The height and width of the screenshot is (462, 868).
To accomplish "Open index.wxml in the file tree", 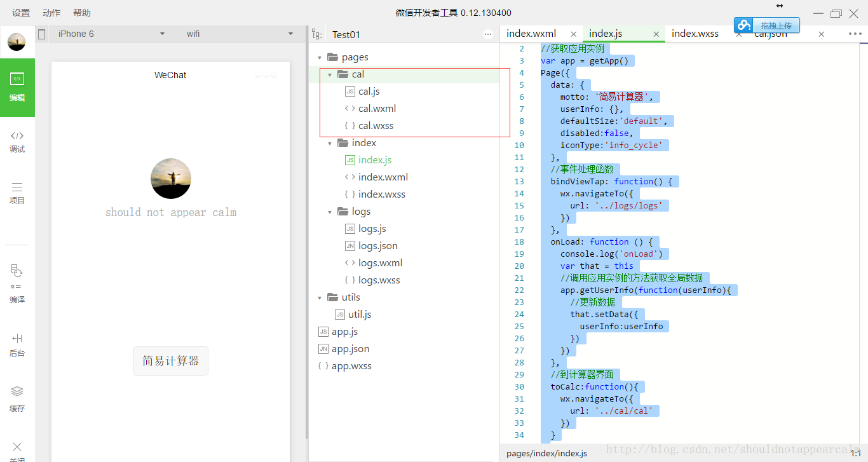I will pyautogui.click(x=383, y=177).
